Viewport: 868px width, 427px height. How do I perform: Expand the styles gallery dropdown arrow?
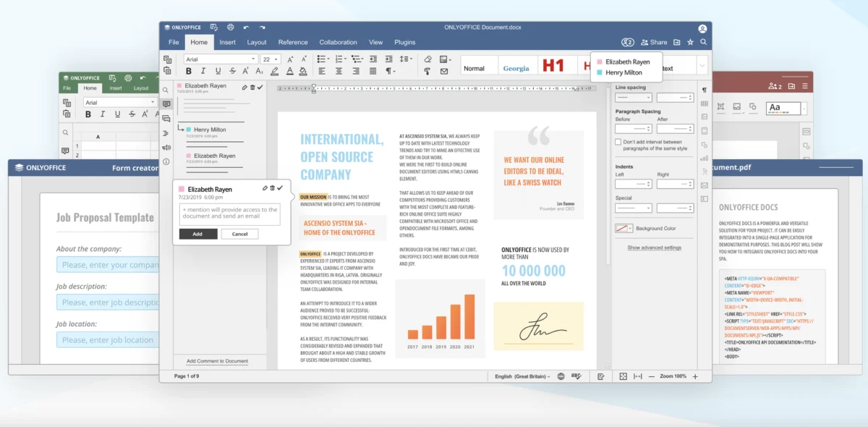coord(702,67)
